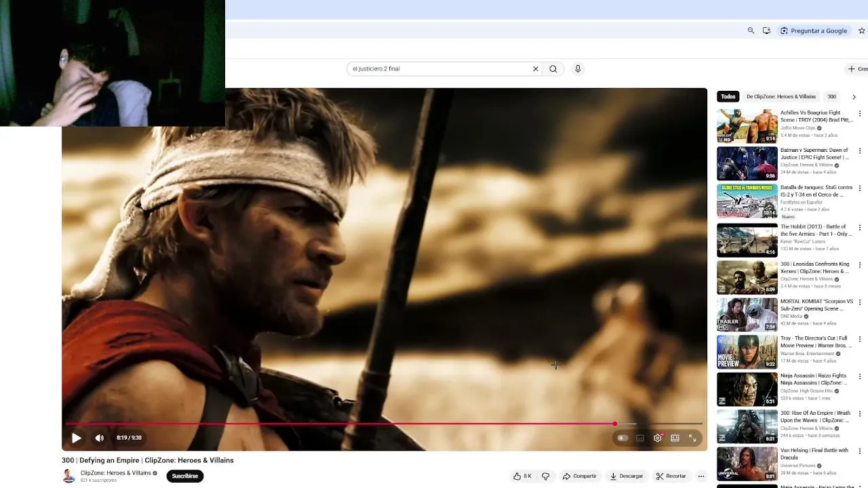Click Universal Pictures channel name
This screenshot has height=488, width=868.
[799, 466]
